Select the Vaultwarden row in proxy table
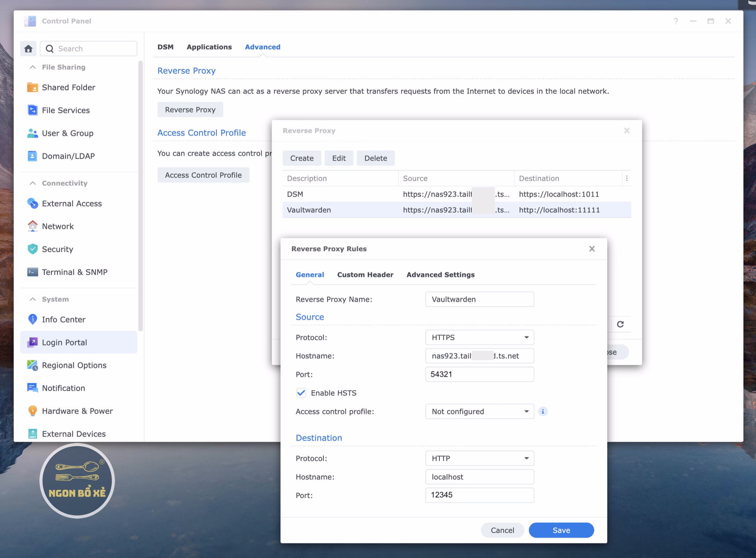 pos(457,210)
